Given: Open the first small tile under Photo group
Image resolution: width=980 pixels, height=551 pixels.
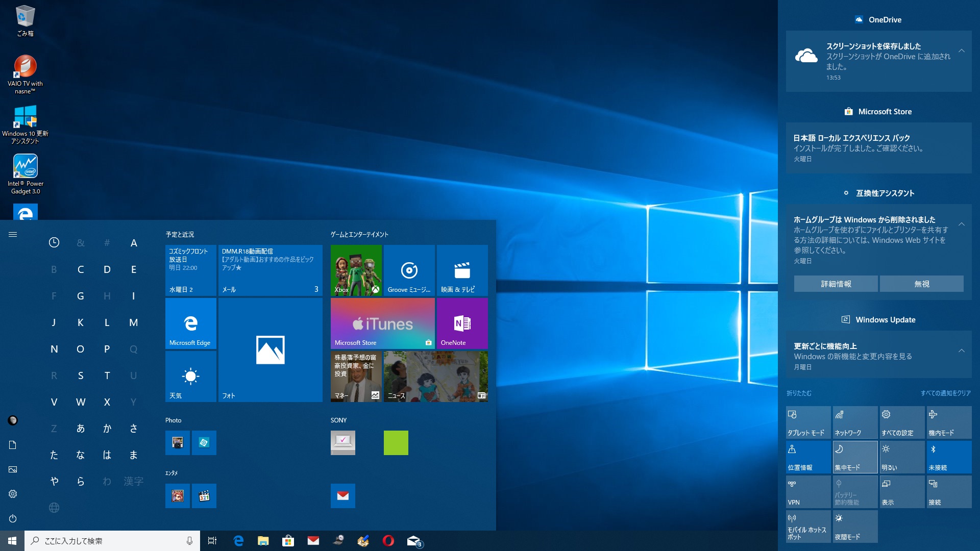Looking at the screenshot, I should (x=177, y=443).
